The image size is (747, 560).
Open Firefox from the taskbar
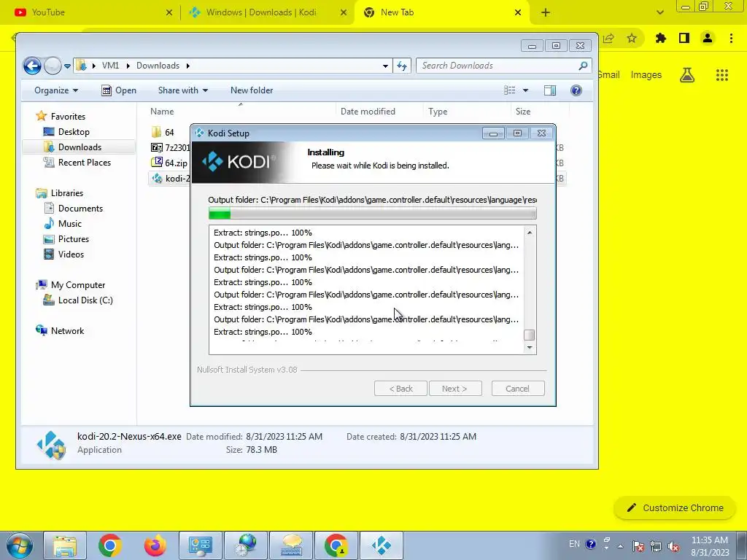pyautogui.click(x=155, y=545)
